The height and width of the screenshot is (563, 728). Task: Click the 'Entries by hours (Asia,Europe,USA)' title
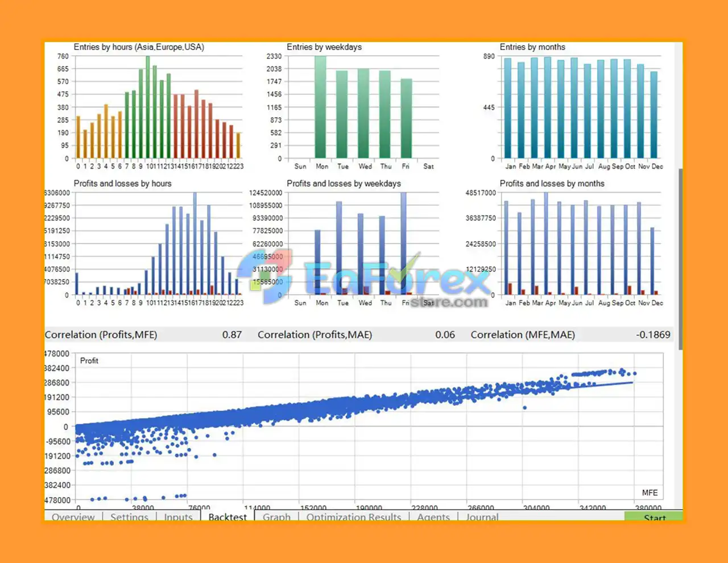139,47
